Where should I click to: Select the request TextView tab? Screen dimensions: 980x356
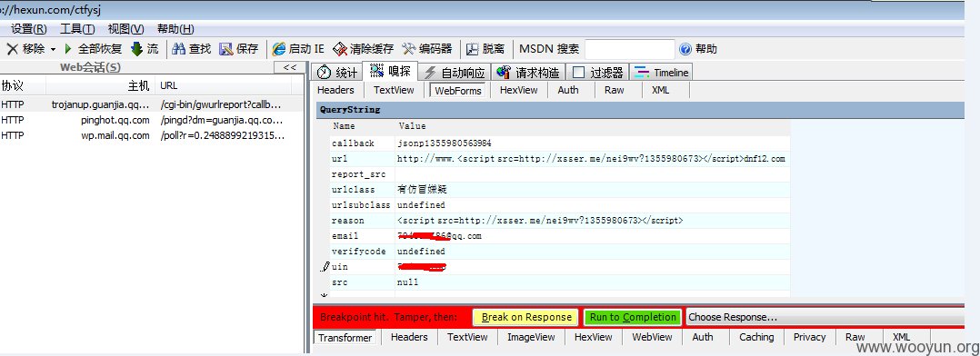point(394,90)
